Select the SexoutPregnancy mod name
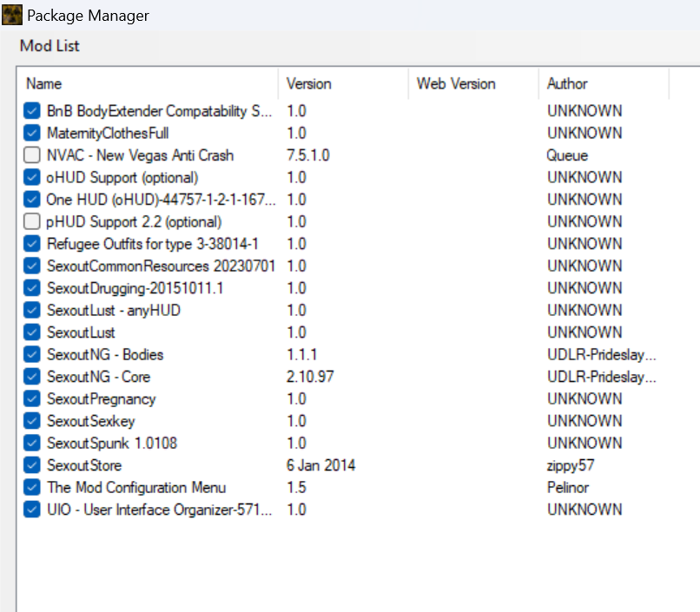The width and height of the screenshot is (700, 612). click(x=102, y=398)
